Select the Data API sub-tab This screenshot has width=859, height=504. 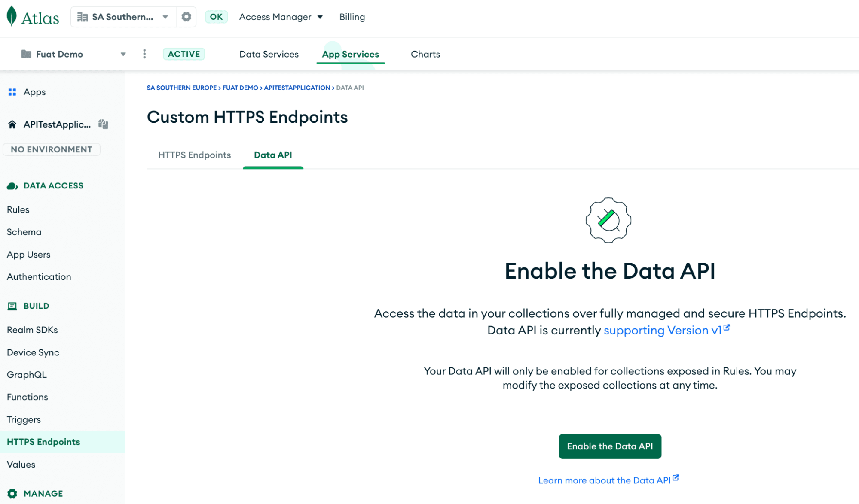click(x=273, y=155)
